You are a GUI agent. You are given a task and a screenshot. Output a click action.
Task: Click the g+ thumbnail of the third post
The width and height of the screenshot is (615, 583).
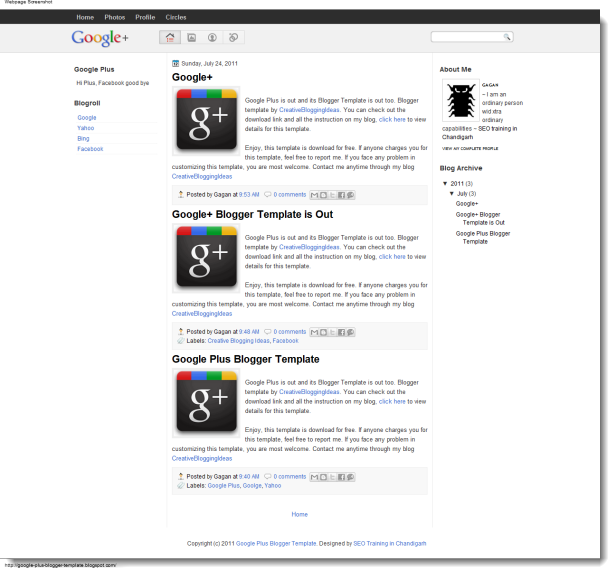click(x=206, y=403)
